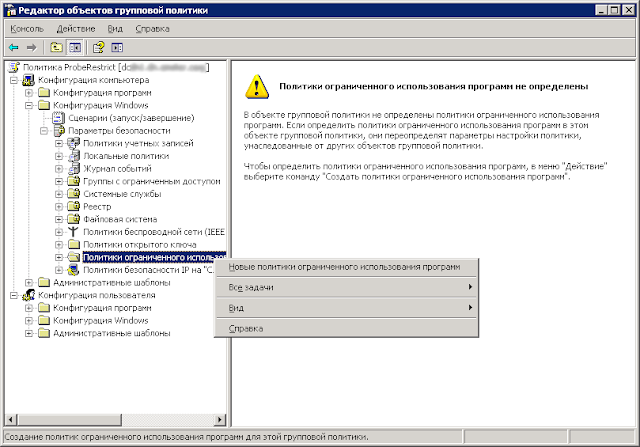Click the Системные службы folder icon
Viewport: 640px width, 447px height.
(x=74, y=193)
